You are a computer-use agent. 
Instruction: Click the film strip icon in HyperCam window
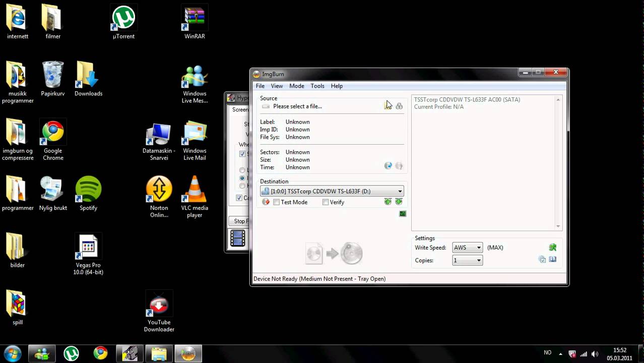[237, 238]
